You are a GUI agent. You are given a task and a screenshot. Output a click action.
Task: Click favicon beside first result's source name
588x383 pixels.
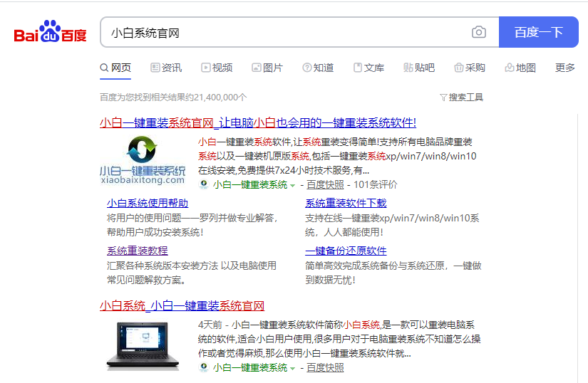[x=204, y=184]
